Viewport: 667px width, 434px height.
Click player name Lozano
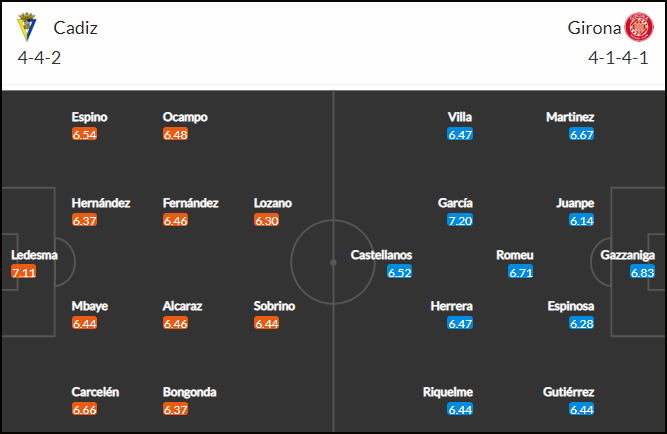(x=273, y=203)
